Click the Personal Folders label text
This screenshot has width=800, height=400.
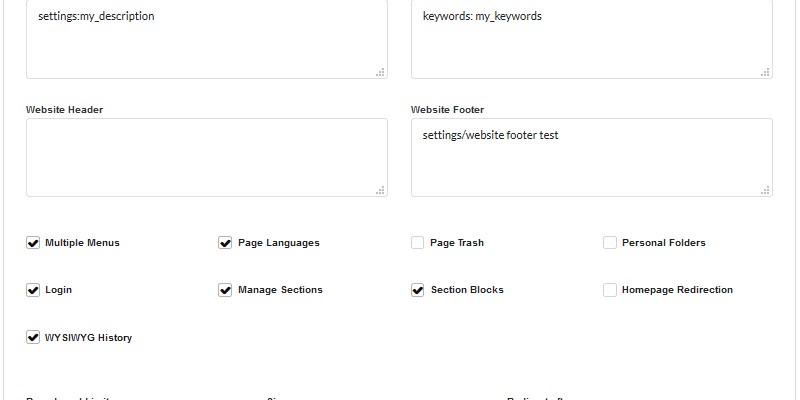[664, 243]
